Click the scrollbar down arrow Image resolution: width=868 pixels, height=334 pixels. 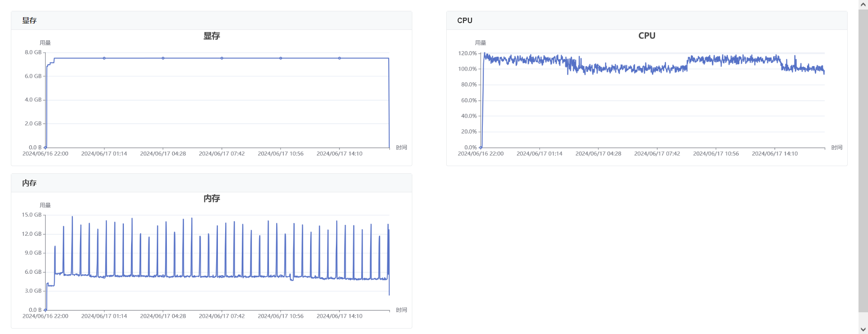[x=863, y=329]
